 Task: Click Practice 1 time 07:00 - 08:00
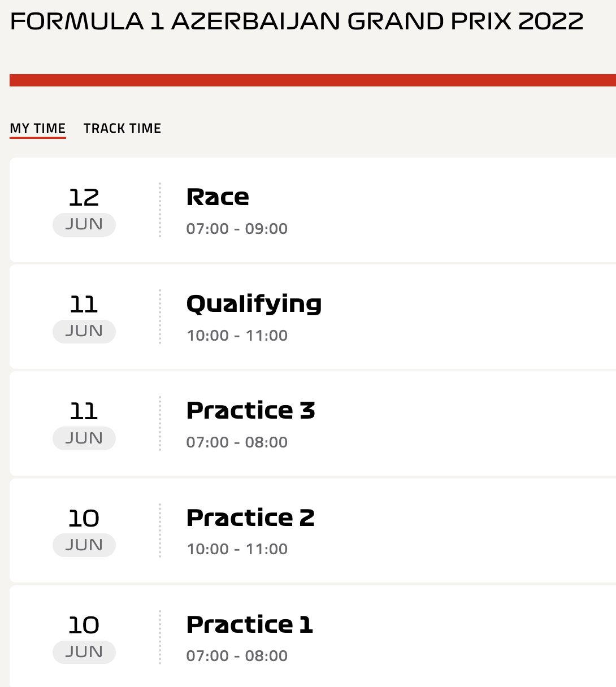tap(237, 656)
